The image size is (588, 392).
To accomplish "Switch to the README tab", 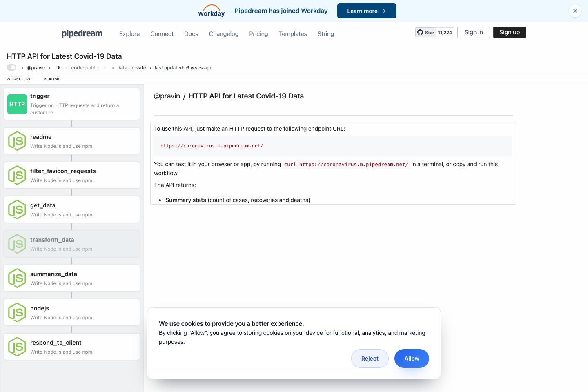I will tap(51, 79).
